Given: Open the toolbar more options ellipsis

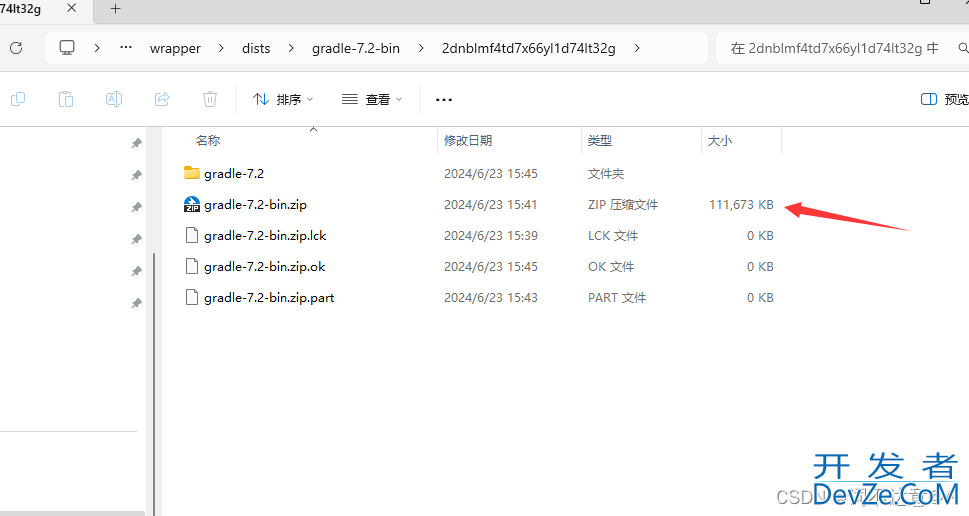Looking at the screenshot, I should click(444, 99).
